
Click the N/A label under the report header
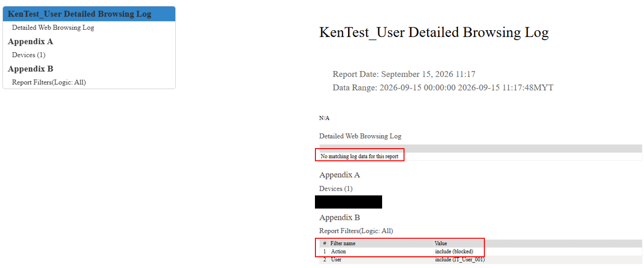[x=324, y=118]
